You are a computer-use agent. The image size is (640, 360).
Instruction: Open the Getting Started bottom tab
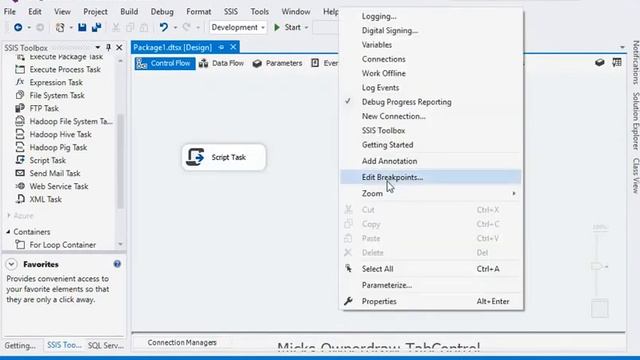[x=20, y=345]
